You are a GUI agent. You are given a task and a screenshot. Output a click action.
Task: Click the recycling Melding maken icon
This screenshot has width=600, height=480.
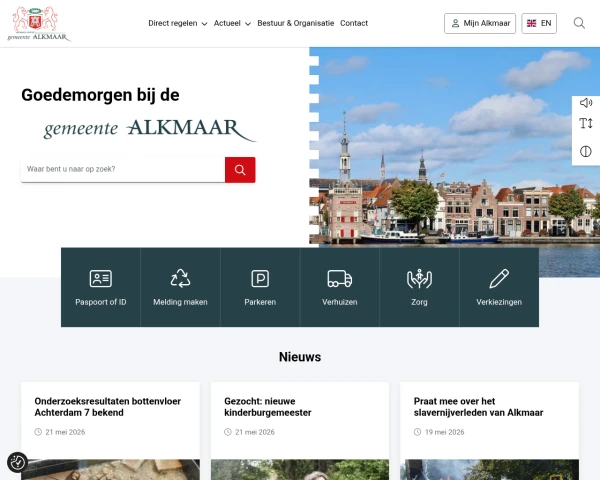(180, 278)
